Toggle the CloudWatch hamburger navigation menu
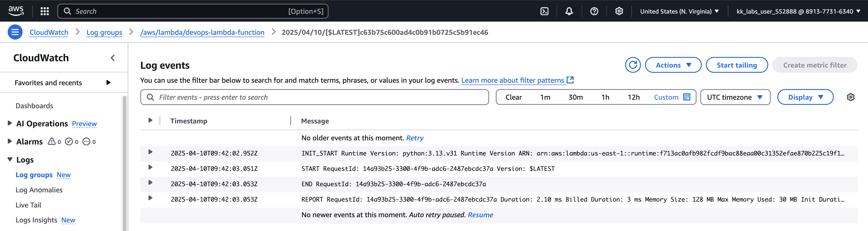This screenshot has height=231, width=868. pyautogui.click(x=15, y=32)
